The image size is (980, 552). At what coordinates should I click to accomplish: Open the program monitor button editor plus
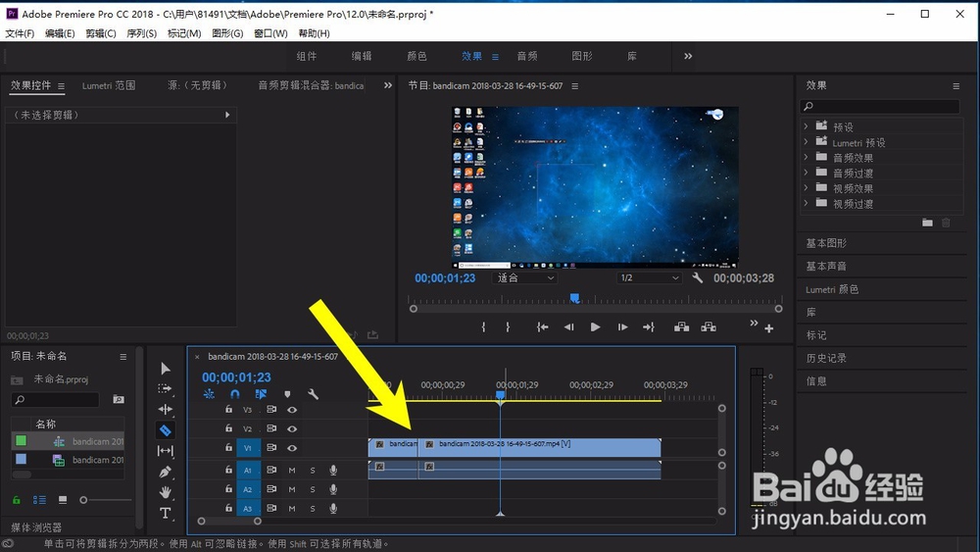768,328
